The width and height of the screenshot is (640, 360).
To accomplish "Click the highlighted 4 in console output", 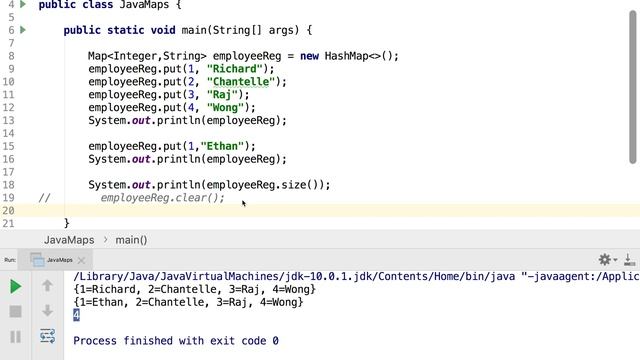I will tap(76, 315).
